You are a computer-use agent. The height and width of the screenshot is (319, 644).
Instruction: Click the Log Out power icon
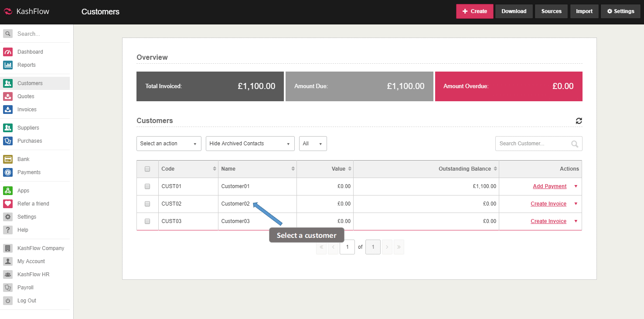[8, 301]
